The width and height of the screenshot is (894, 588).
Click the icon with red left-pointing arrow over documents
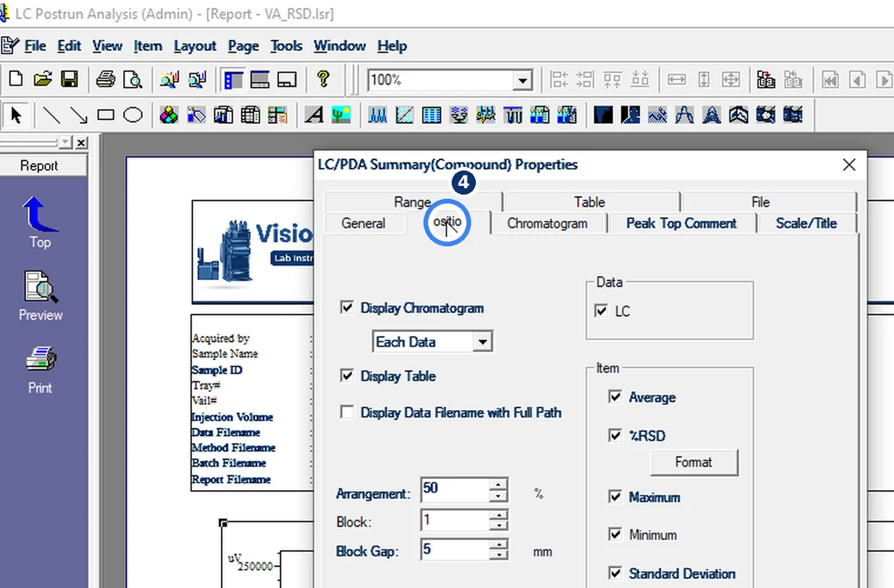click(765, 80)
